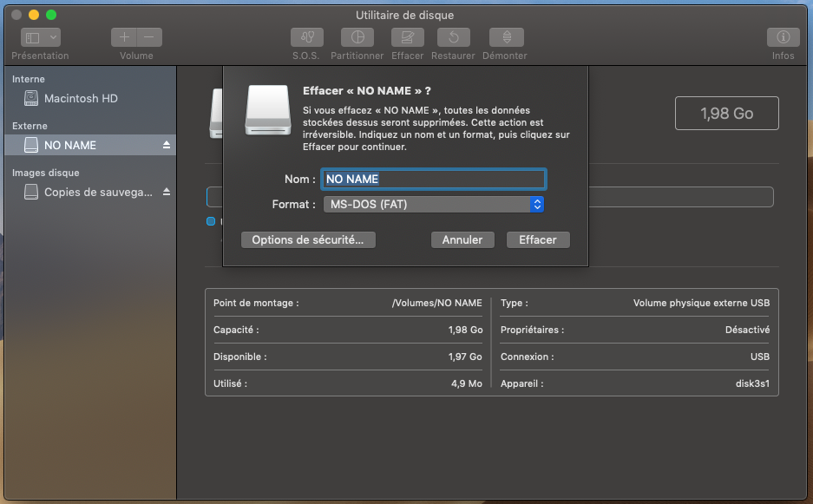Click the Connexion row label
This screenshot has width=813, height=504.
pyautogui.click(x=527, y=357)
